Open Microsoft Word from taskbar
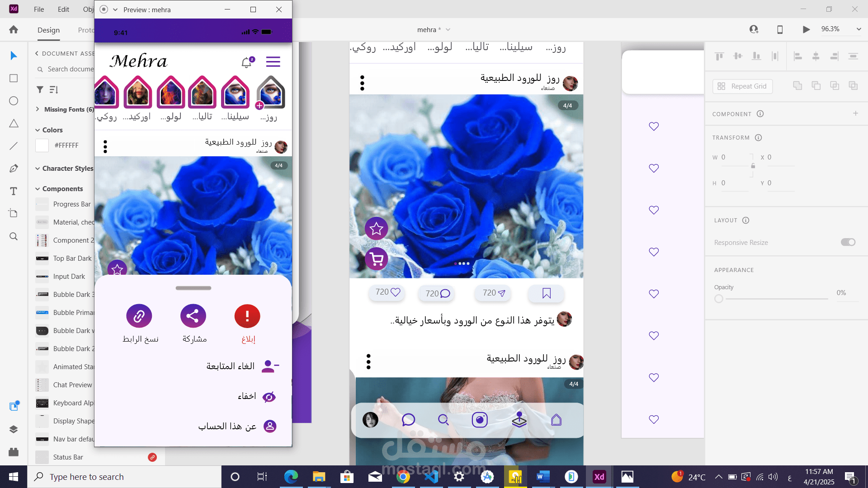This screenshot has width=868, height=488. pos(543,477)
